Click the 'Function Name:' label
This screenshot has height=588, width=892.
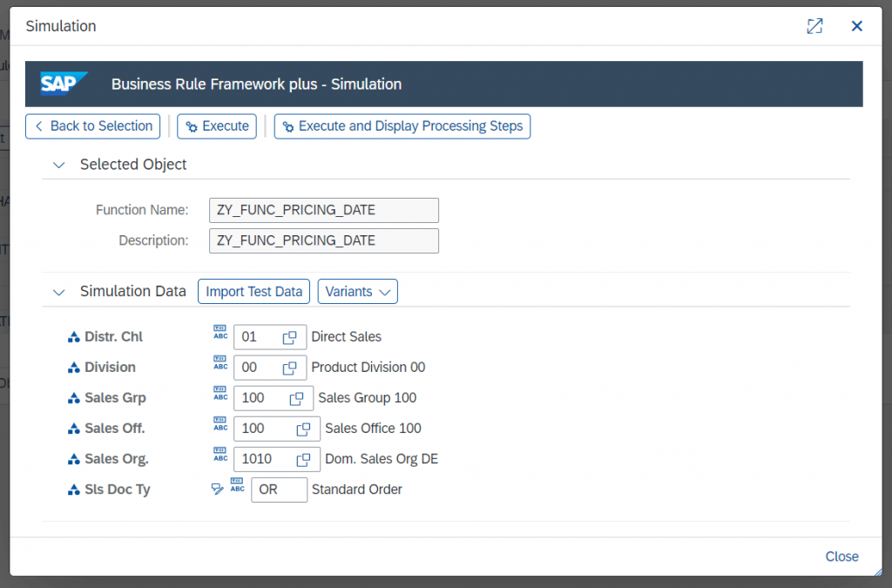[142, 211]
